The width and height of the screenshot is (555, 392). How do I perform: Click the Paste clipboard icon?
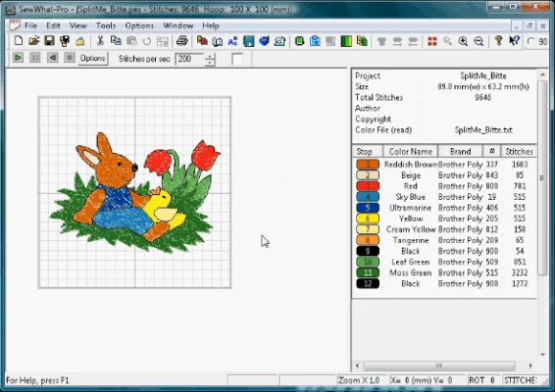pyautogui.click(x=131, y=41)
